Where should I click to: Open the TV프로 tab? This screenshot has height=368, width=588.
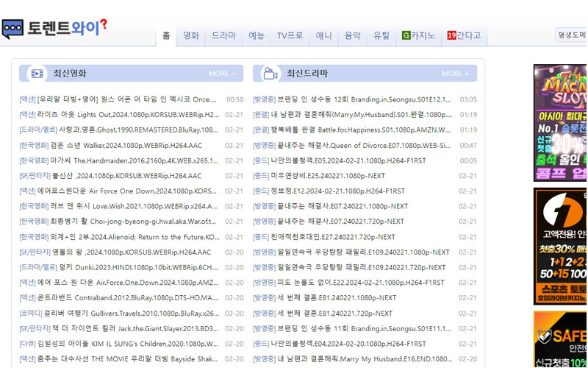click(x=290, y=35)
